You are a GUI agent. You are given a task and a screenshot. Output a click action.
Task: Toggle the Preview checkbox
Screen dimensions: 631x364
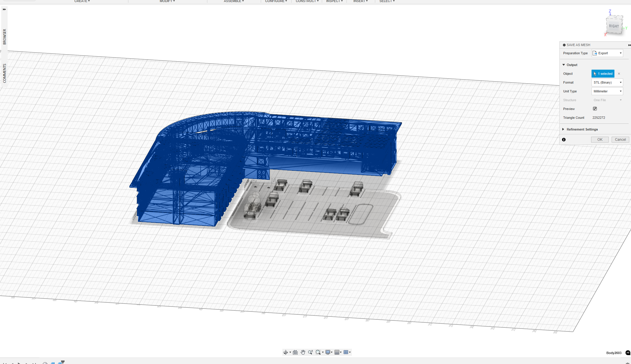tap(595, 109)
